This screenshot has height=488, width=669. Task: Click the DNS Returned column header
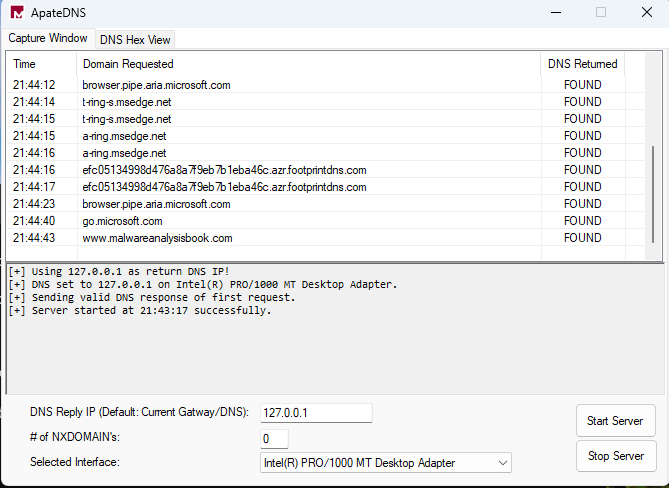(582, 64)
